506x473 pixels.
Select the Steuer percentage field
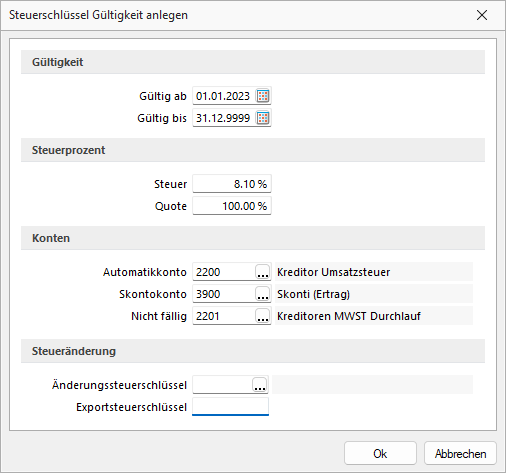232,184
